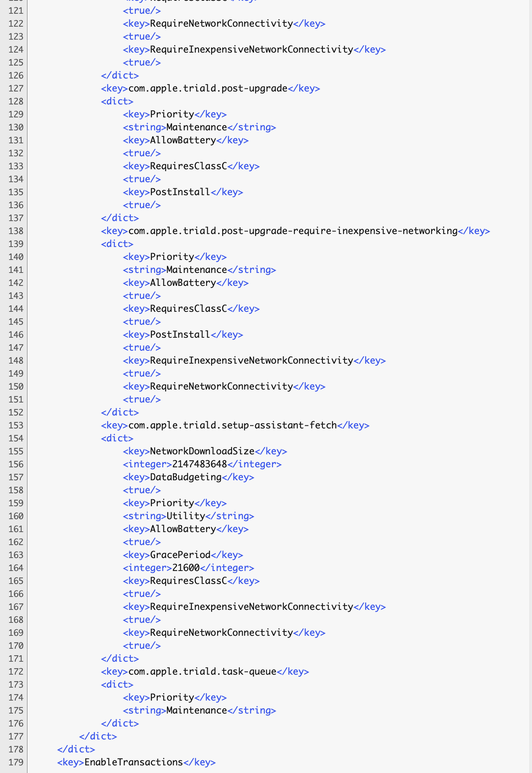Click the closing dict tag on line 178

pyautogui.click(x=76, y=749)
